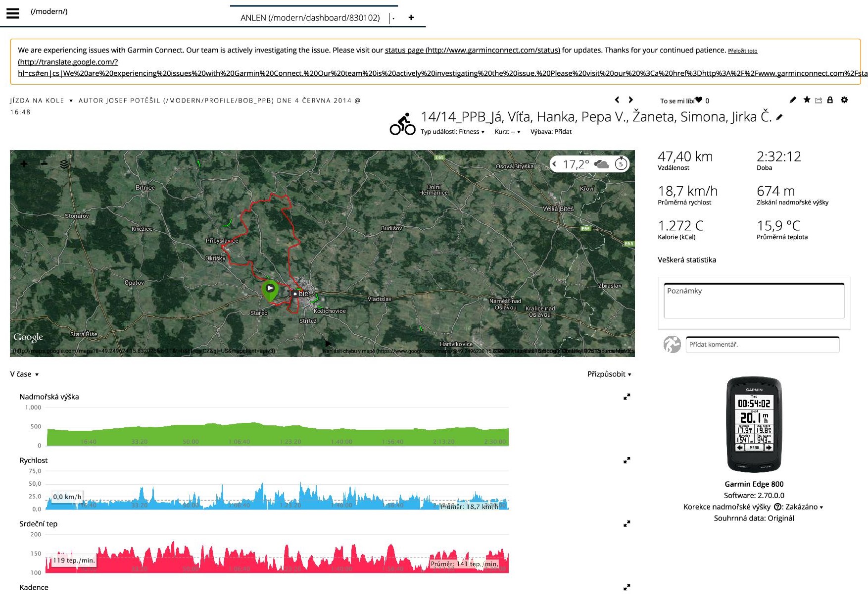Click the Přidat komentář input field
The height and width of the screenshot is (614, 868).
pos(762,345)
